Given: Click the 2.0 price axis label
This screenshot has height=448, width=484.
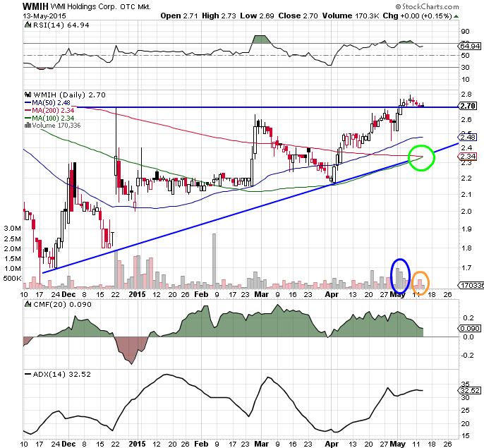Looking at the screenshot, I should [x=466, y=212].
